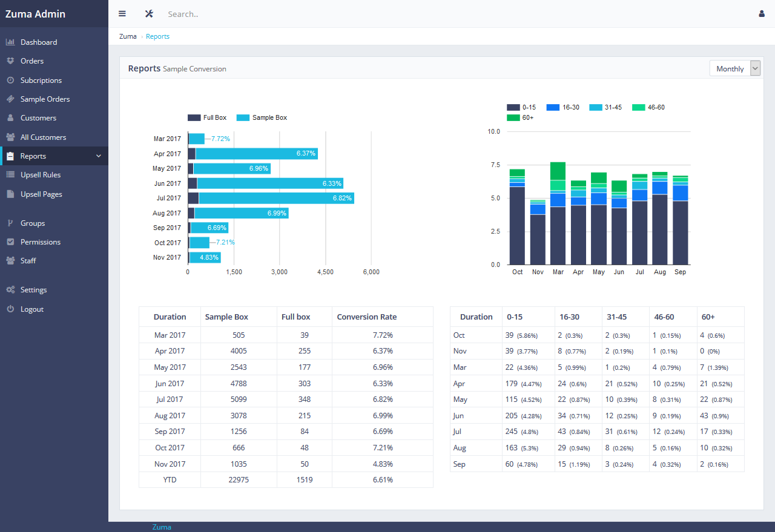The image size is (775, 532).
Task: Click the Orders dropbox icon
Action: pyautogui.click(x=10, y=61)
